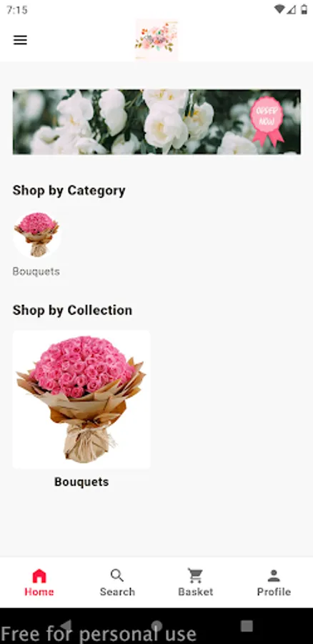
Task: Select the round Bouquets category image
Action: point(37,235)
